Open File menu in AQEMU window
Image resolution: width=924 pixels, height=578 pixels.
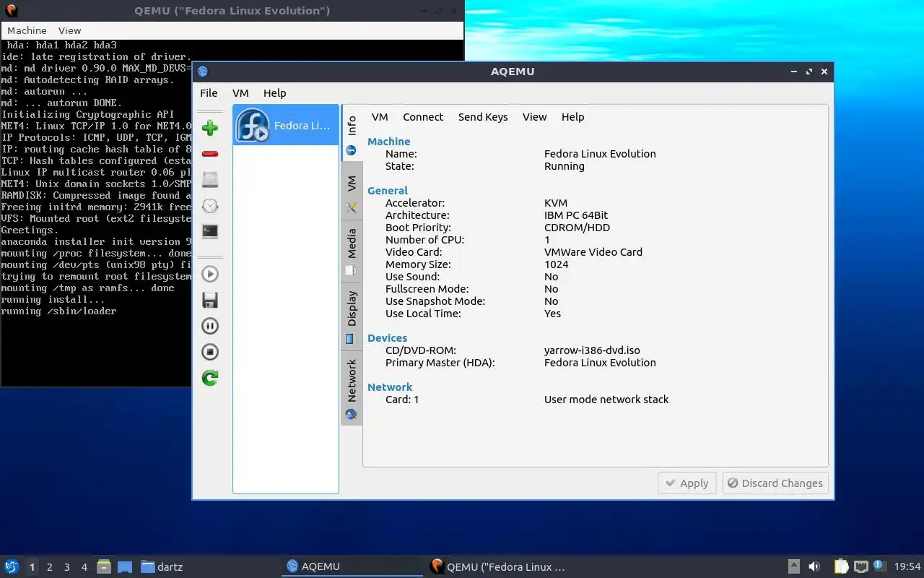pyautogui.click(x=209, y=93)
